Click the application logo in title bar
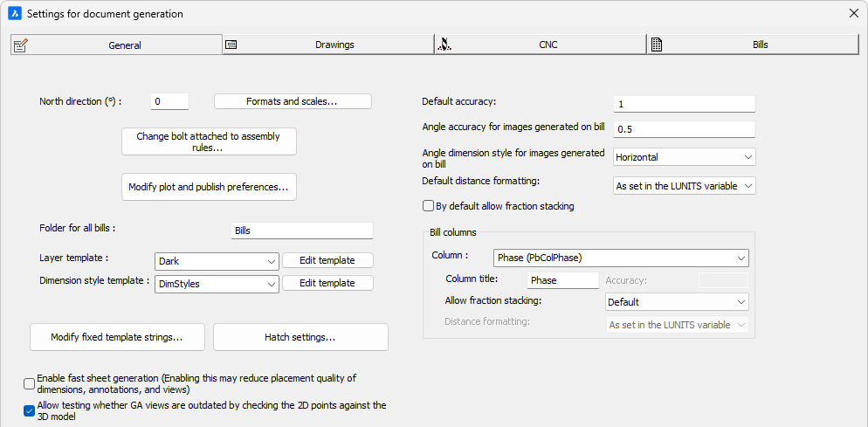Viewport: 868px width, 427px height. point(14,14)
